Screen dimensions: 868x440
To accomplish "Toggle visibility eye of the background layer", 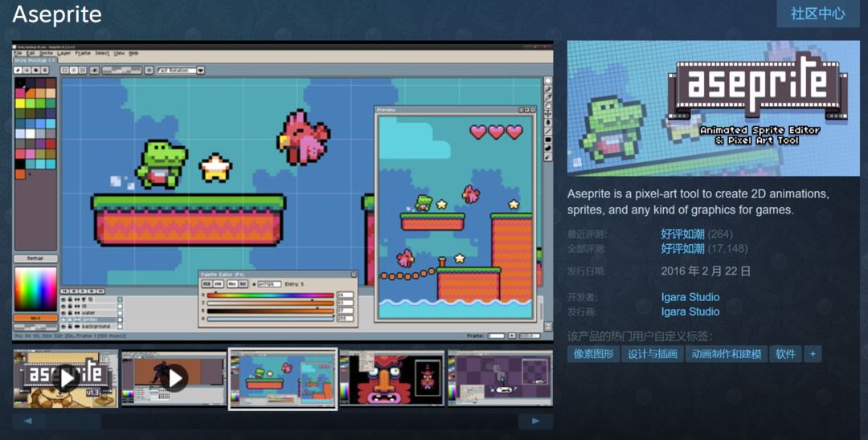I will [x=63, y=327].
